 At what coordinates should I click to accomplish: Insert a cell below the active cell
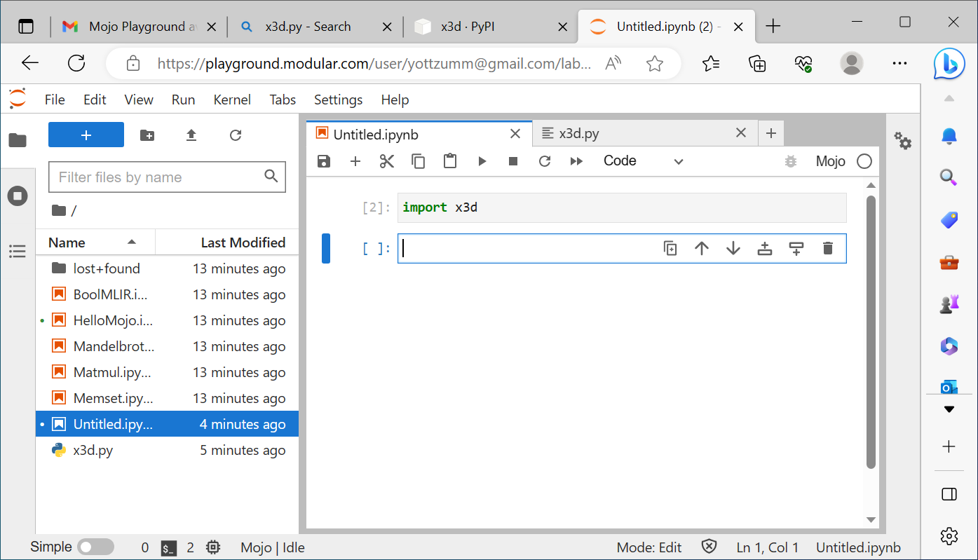click(796, 248)
